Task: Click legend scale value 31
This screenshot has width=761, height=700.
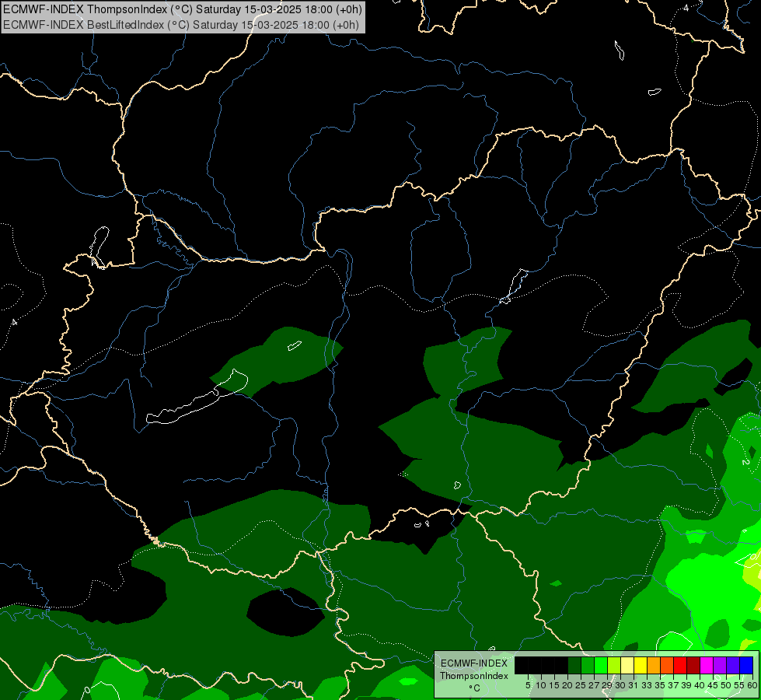Action: 634,685
